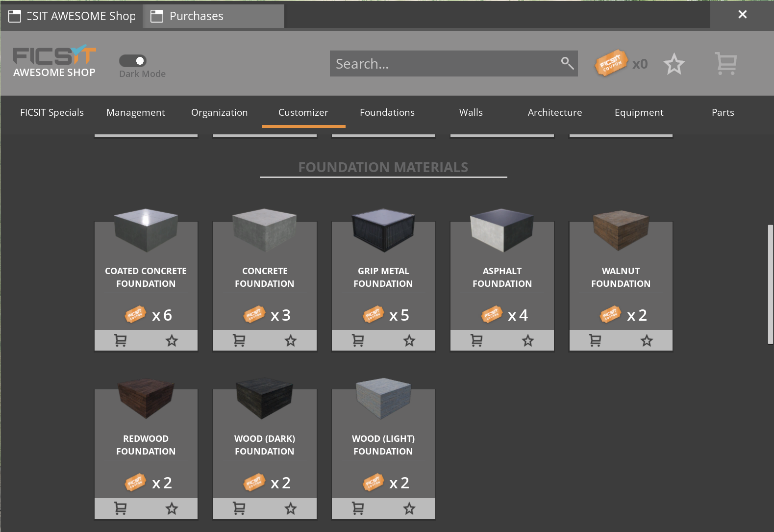Select the FICSIT AWESOME Shop window tab
The image size is (774, 532).
coord(72,16)
